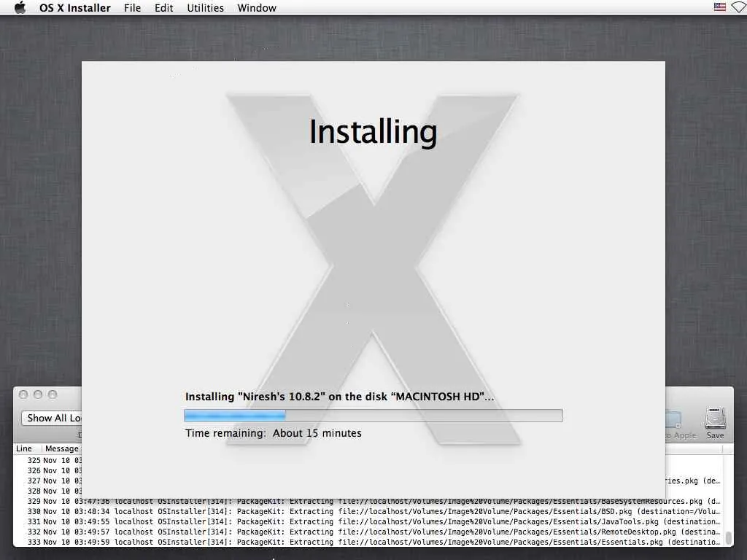Select log line 330 BSD.pkg entry

(x=368, y=511)
